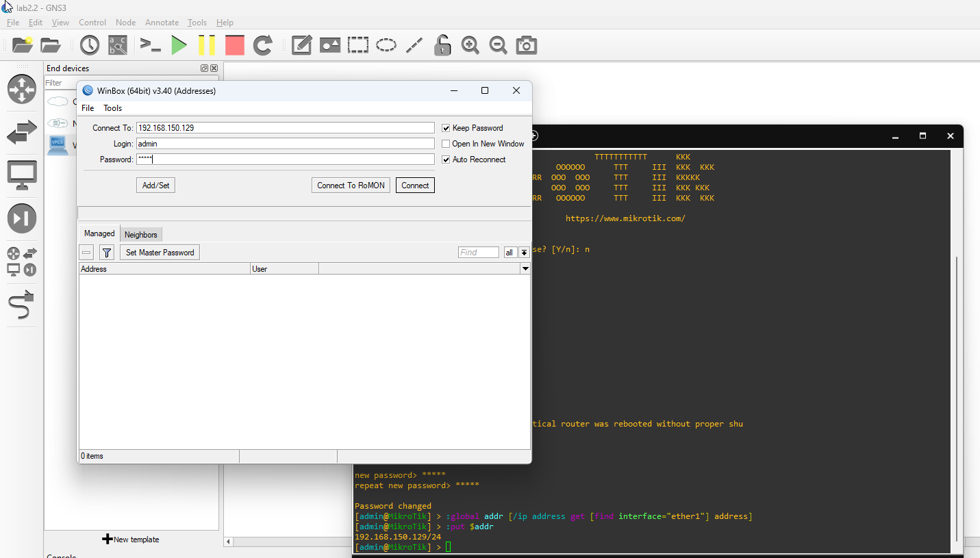Switch to the Neighbors tab
The width and height of the screenshot is (980, 558).
[x=141, y=234]
